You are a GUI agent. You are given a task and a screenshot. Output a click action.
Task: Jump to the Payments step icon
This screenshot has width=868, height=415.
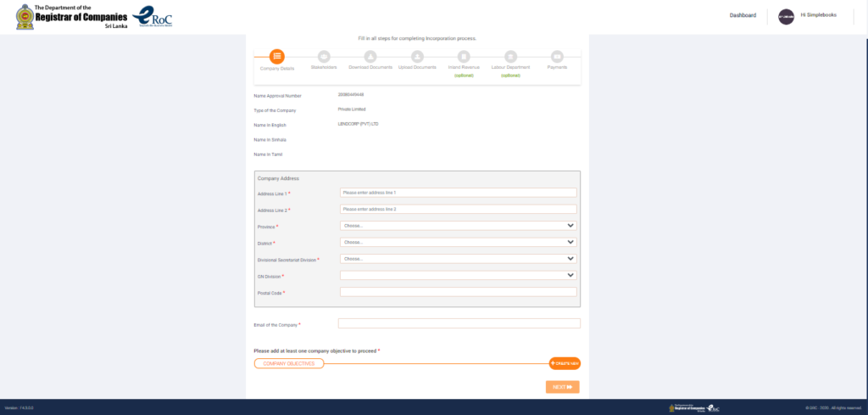[557, 57]
